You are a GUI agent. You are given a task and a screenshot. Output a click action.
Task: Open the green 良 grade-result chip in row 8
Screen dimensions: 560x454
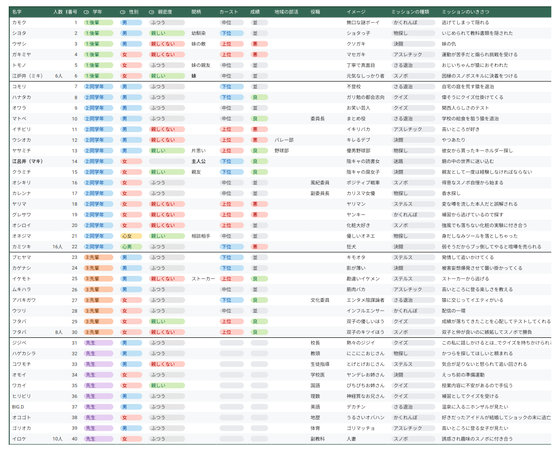tap(259, 97)
